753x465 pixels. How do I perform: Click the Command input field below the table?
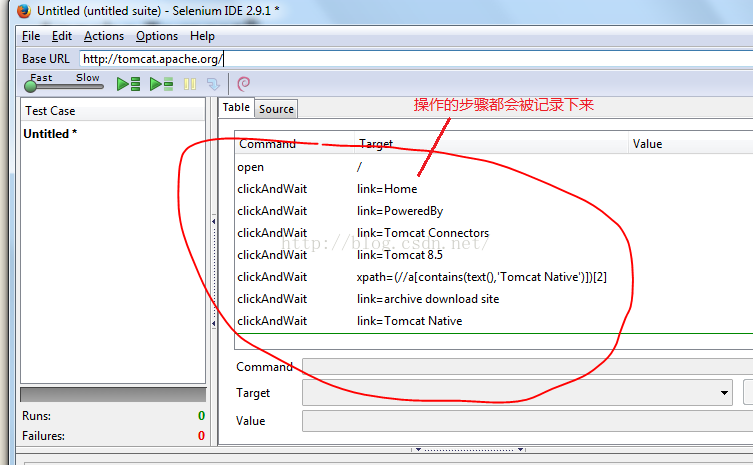(x=527, y=367)
